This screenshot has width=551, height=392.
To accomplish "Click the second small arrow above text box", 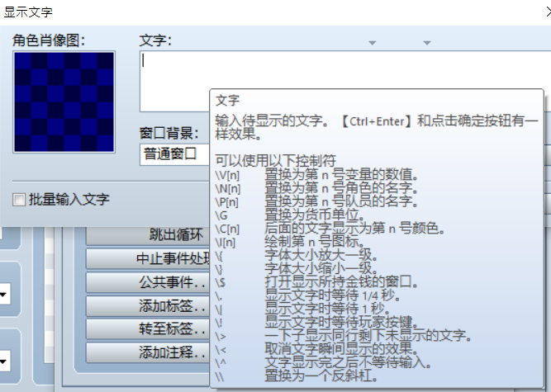I will [427, 43].
